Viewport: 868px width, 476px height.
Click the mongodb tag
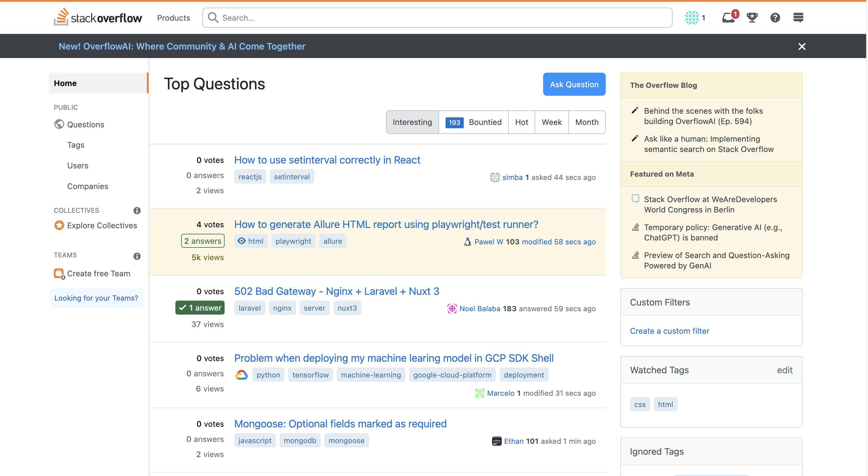click(x=300, y=441)
